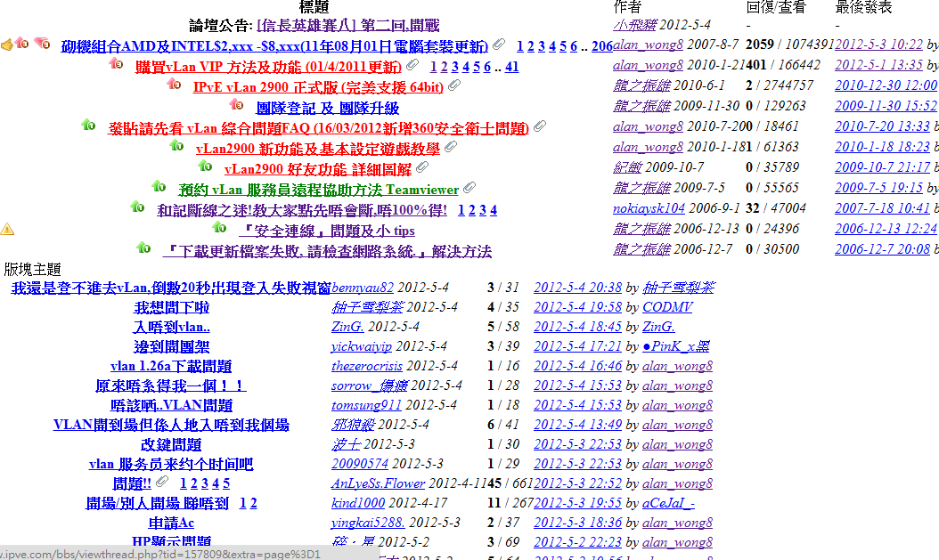Click paperclip icon after IPvE vLan 2900 title
This screenshot has height=560, width=939.
(x=454, y=85)
